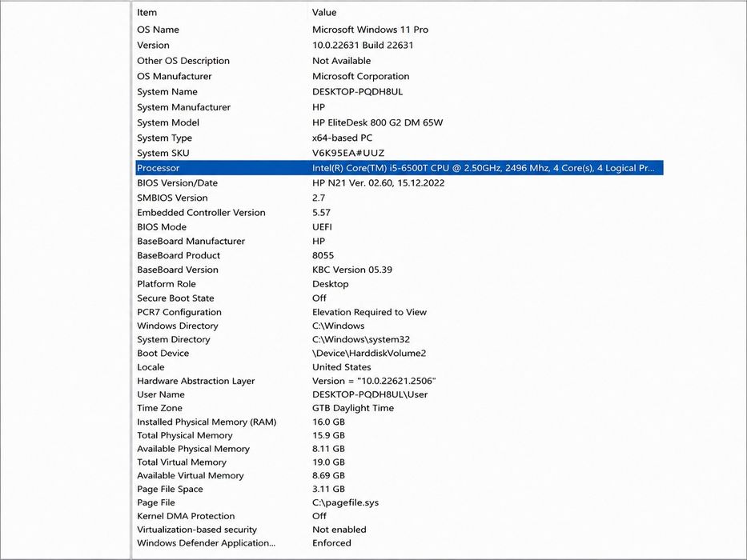Click the BIOS Mode item
The width and height of the screenshot is (747, 560).
(x=162, y=226)
